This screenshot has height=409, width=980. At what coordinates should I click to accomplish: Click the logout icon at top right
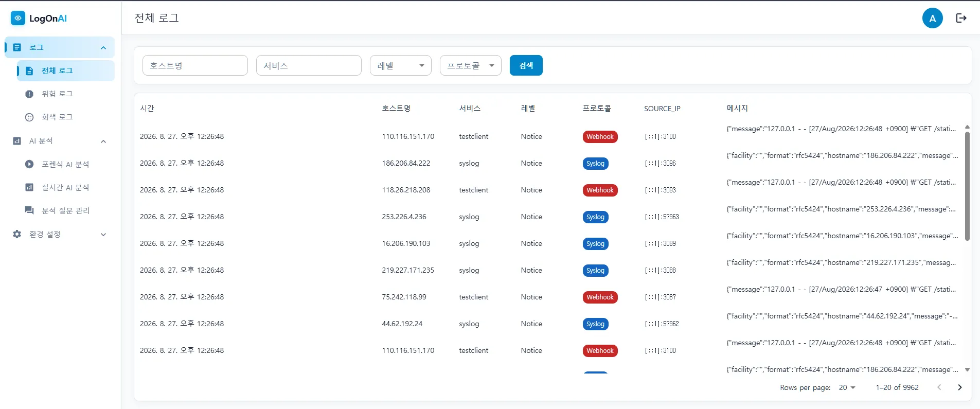tap(961, 18)
